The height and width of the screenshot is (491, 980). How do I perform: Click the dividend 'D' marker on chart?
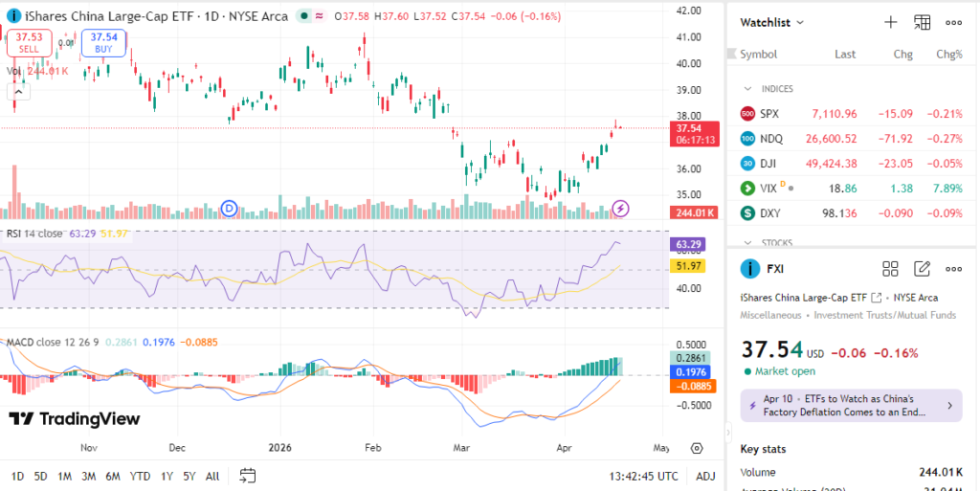point(229,208)
